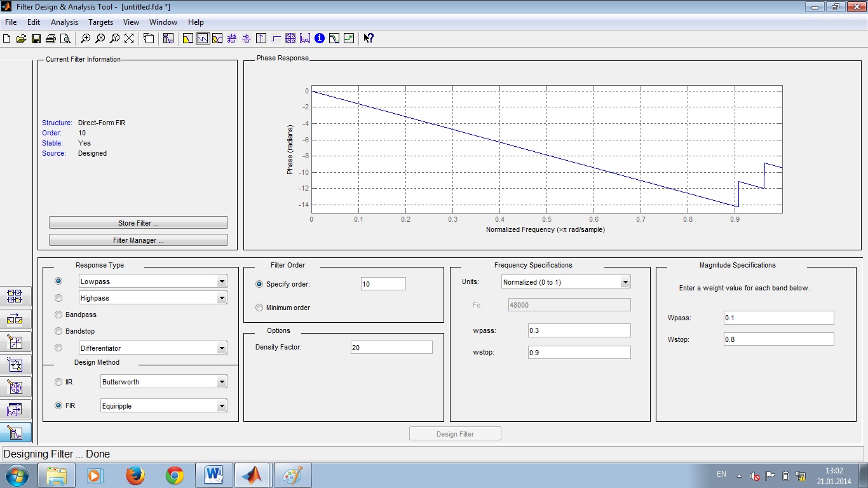Viewport: 868px width, 488px height.
Task: Show Filter Coefficients from toolbar
Action: click(x=305, y=39)
